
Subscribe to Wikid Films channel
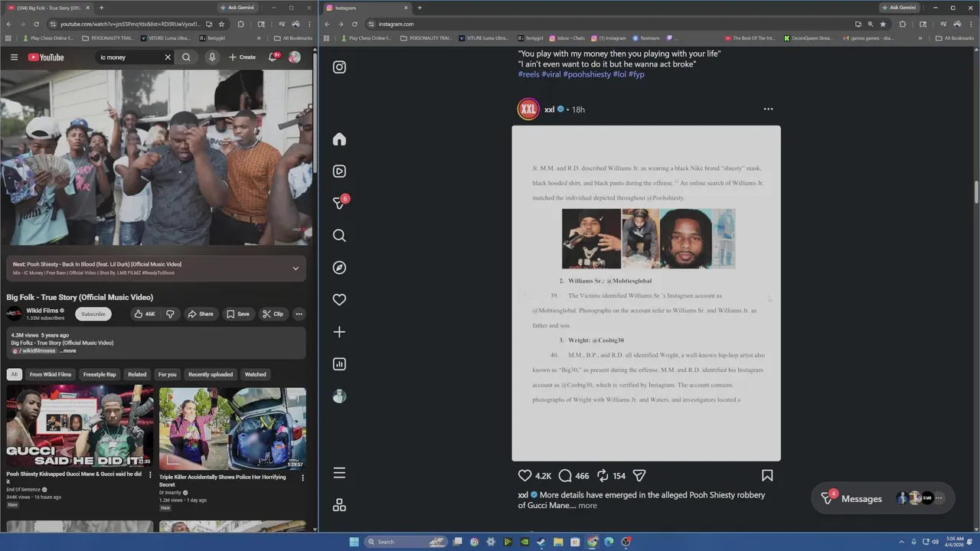coord(93,314)
